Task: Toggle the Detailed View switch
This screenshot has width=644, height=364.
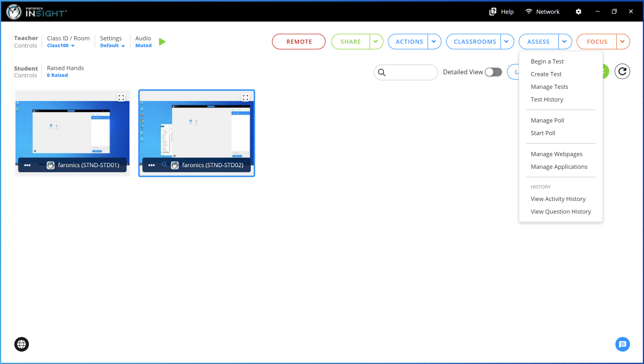Action: point(493,72)
